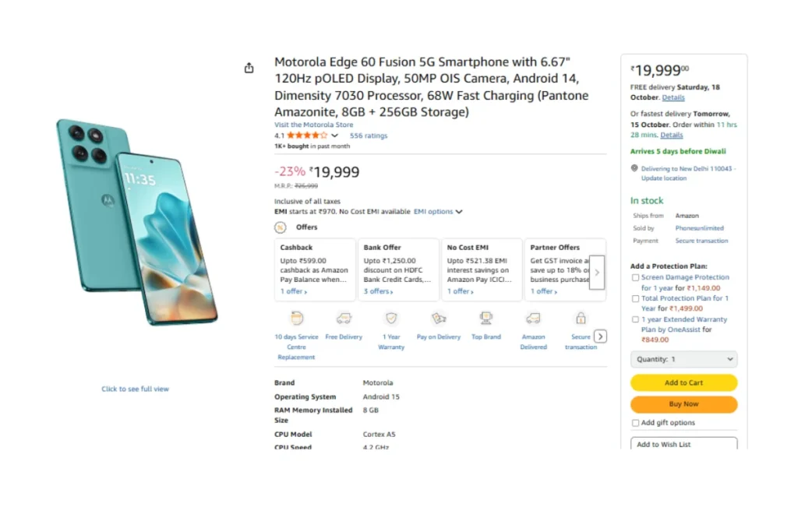
Task: Click the Top Brand icon
Action: pos(486,318)
